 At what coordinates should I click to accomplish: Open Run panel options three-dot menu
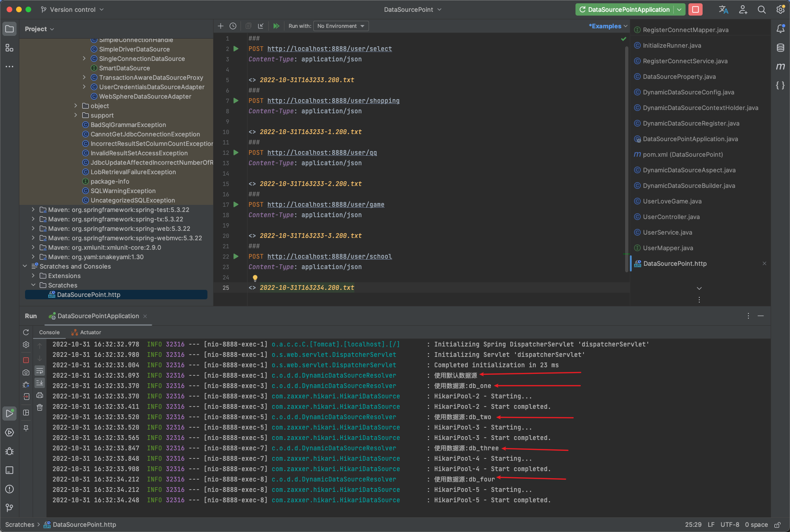click(x=748, y=316)
